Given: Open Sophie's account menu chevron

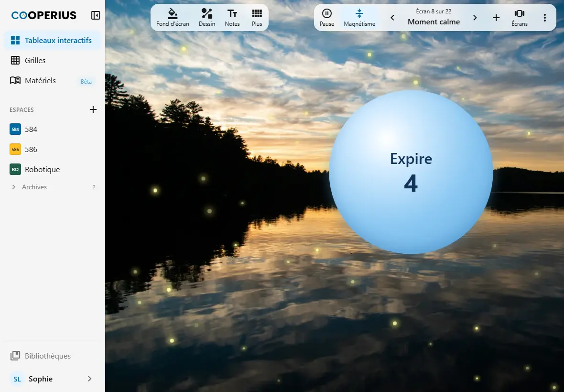Looking at the screenshot, I should 89,379.
